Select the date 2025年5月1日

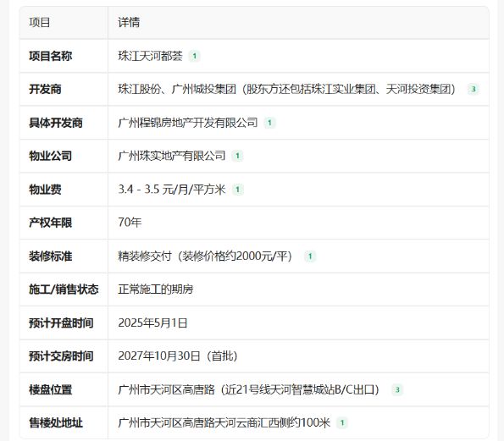click(x=152, y=322)
